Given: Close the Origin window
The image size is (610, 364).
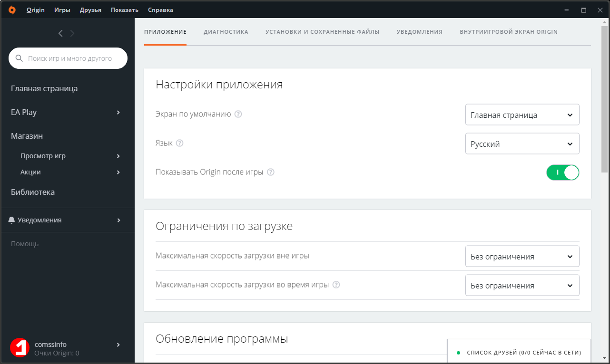Looking at the screenshot, I should (600, 10).
